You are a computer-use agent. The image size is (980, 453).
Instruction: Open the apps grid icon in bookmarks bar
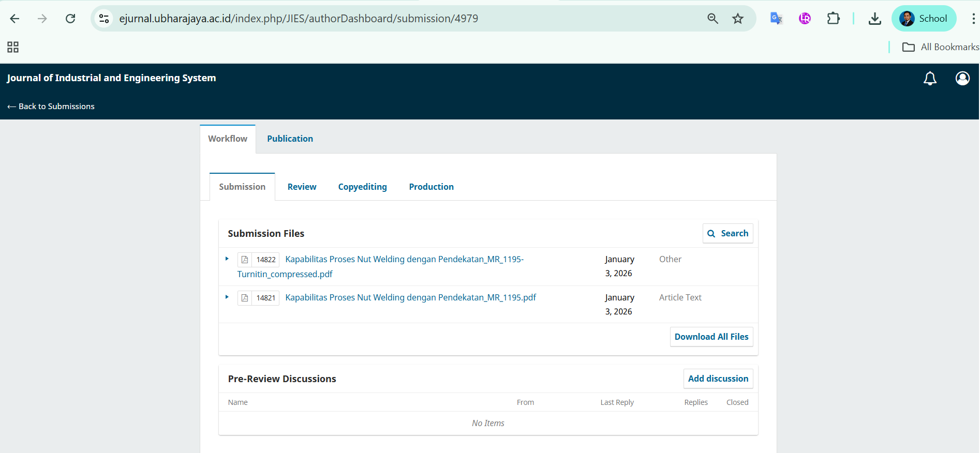[13, 47]
